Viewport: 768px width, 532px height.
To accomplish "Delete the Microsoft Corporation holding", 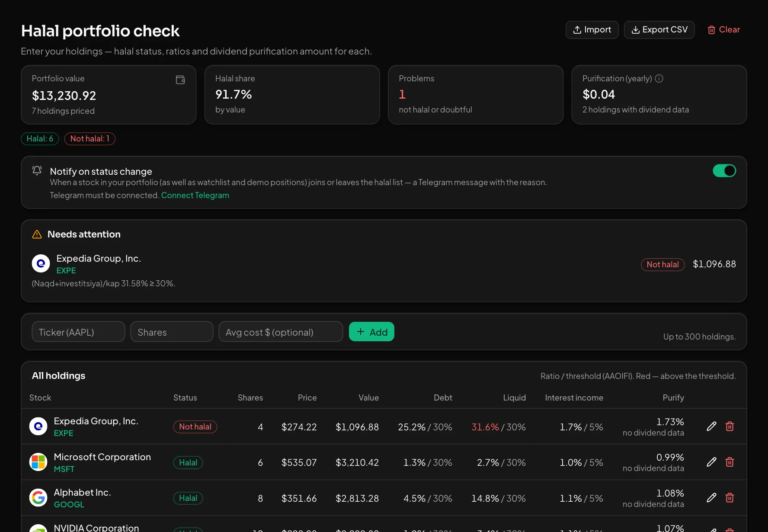I will click(x=730, y=462).
